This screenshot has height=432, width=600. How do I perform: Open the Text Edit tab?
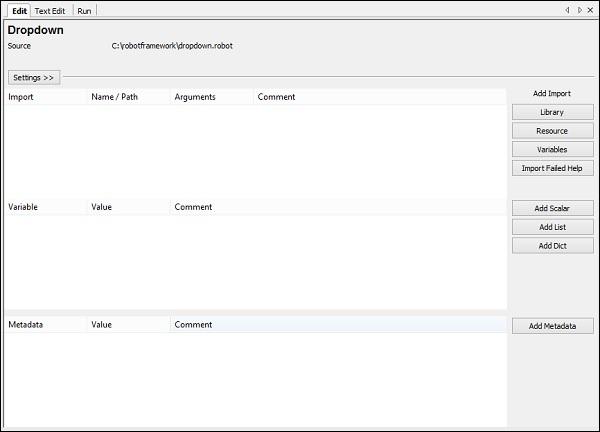point(50,11)
